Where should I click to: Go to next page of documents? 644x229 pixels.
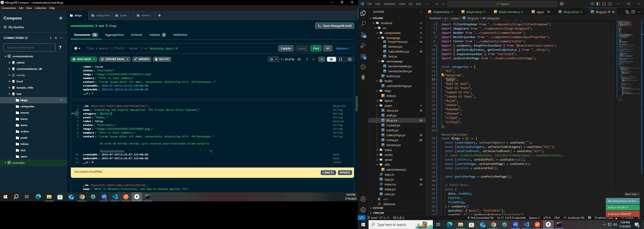(314, 59)
